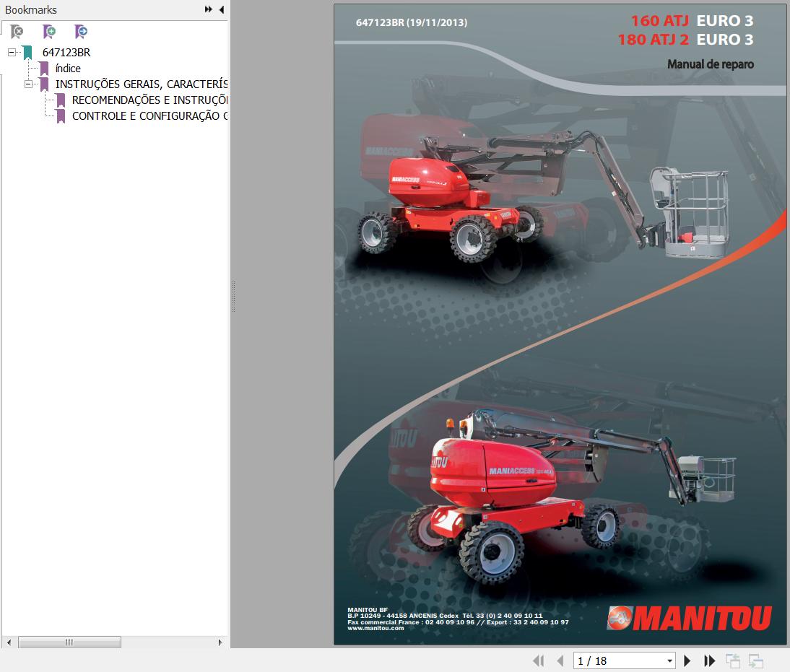Open the RECOMENDAÇÕES E INSTRUÇÕ bookmark
Screen dimensions: 790x672
click(149, 100)
